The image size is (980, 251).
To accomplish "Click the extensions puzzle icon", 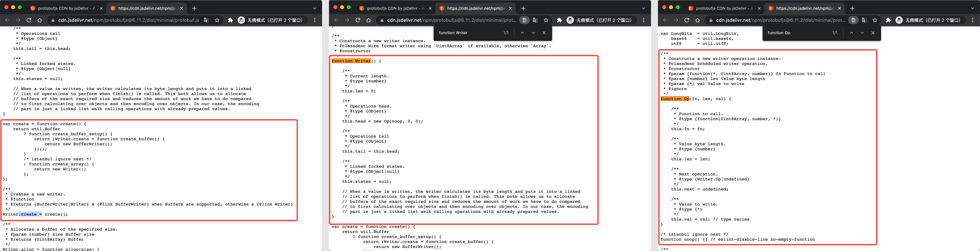I will pos(230,20).
